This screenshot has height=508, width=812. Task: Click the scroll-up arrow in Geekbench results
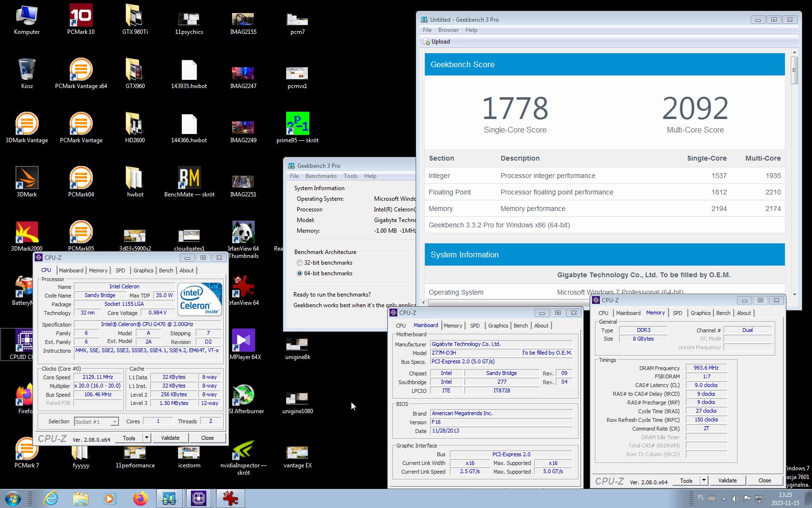pyautogui.click(x=794, y=52)
